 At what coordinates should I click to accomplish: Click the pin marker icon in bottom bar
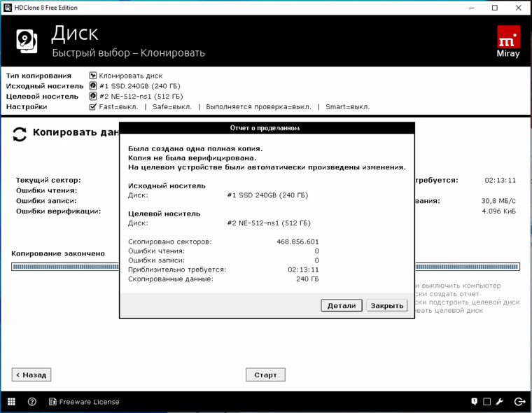tap(475, 402)
